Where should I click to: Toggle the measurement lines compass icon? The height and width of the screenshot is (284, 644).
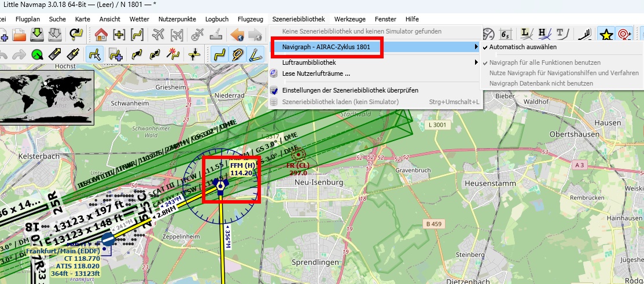point(256,54)
